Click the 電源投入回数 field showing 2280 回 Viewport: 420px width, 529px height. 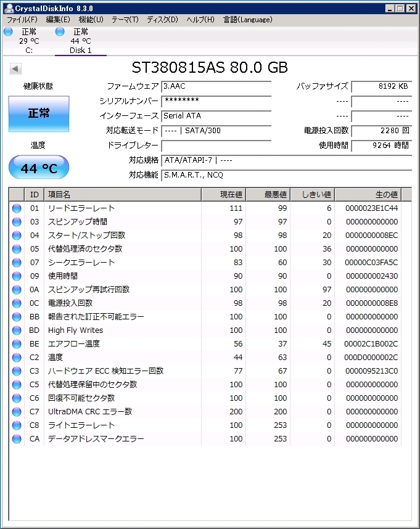click(382, 131)
